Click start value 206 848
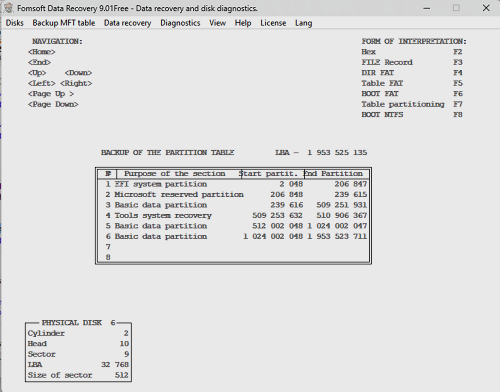 point(286,194)
